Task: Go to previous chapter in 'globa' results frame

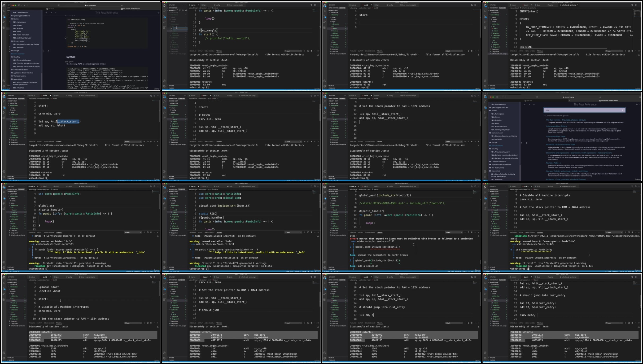Action: coord(527,143)
